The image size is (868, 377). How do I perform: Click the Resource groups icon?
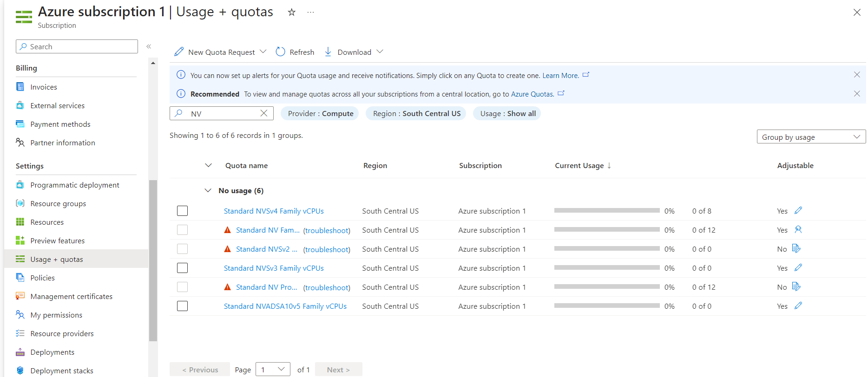(20, 203)
